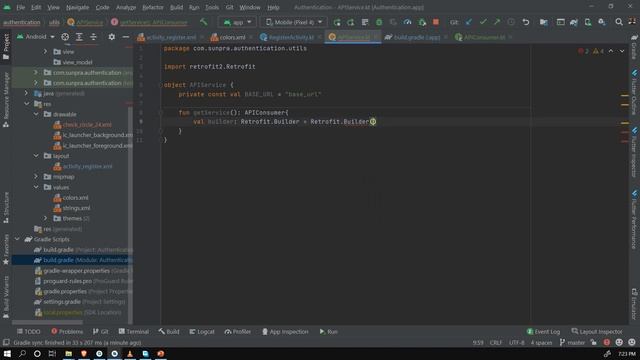Switch to the colors.xml editor tab

[231, 37]
